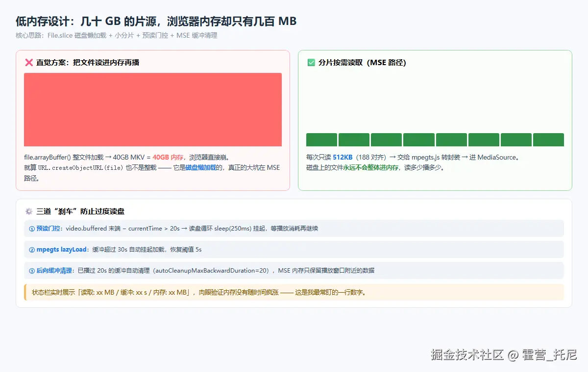Select the ① 预读门控 row
Screen dimensions: 588x372
point(294,229)
